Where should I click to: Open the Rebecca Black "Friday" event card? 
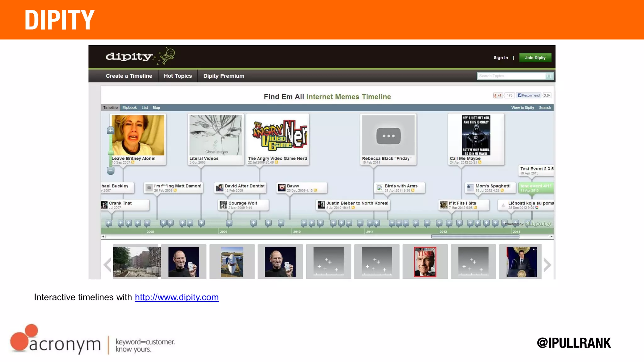(x=388, y=139)
